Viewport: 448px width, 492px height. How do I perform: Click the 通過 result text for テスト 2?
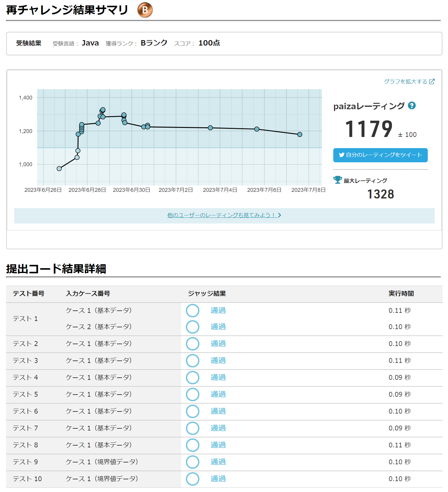tap(218, 344)
